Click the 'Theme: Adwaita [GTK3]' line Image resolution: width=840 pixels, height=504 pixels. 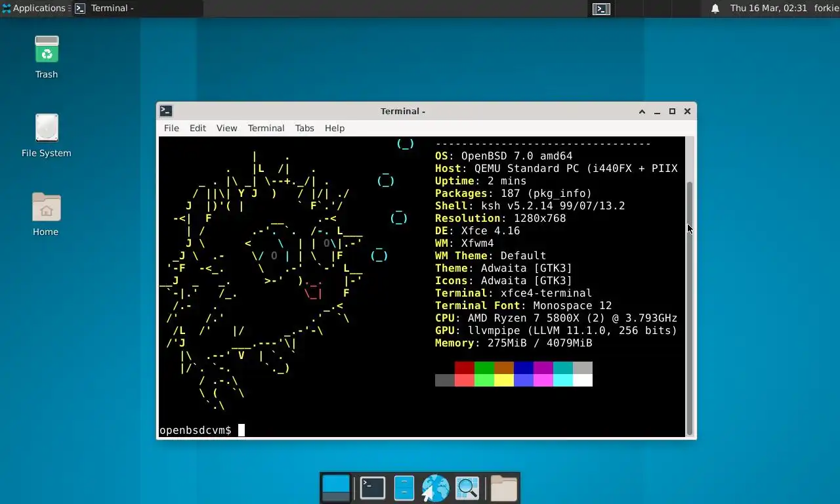point(503,268)
